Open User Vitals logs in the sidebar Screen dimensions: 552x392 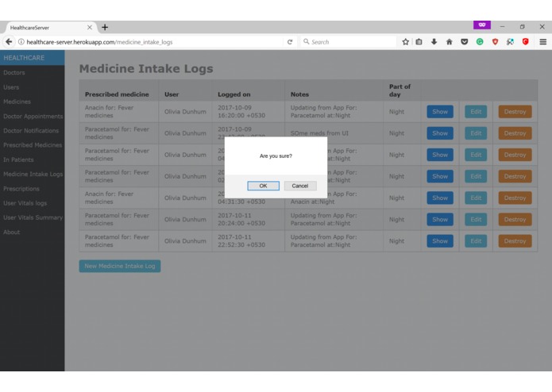tap(25, 203)
